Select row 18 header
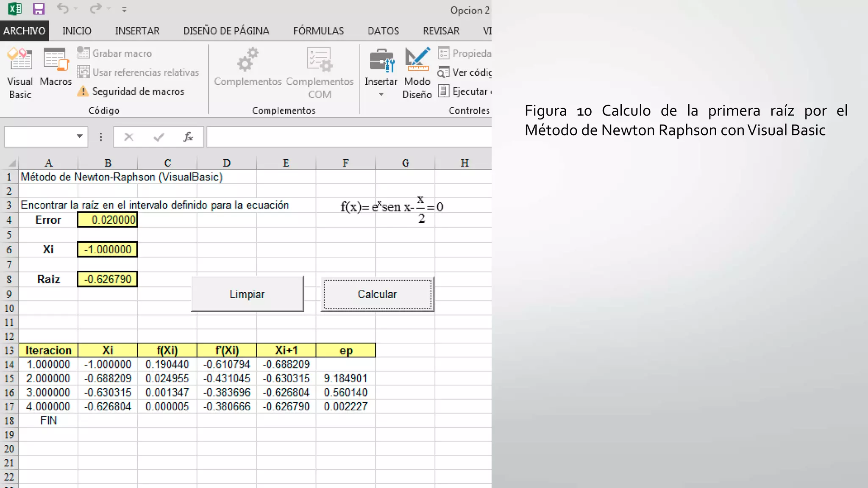868x488 pixels. [9, 421]
